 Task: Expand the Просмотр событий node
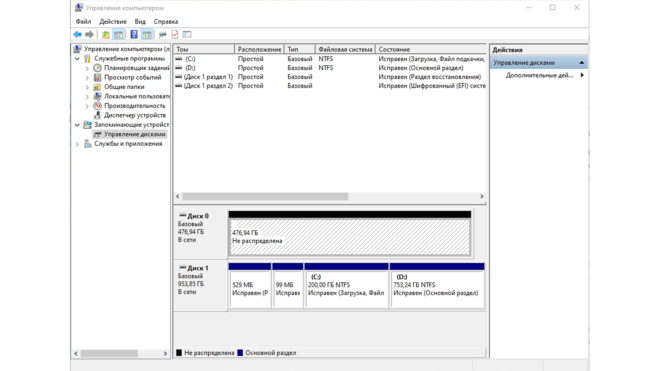87,77
